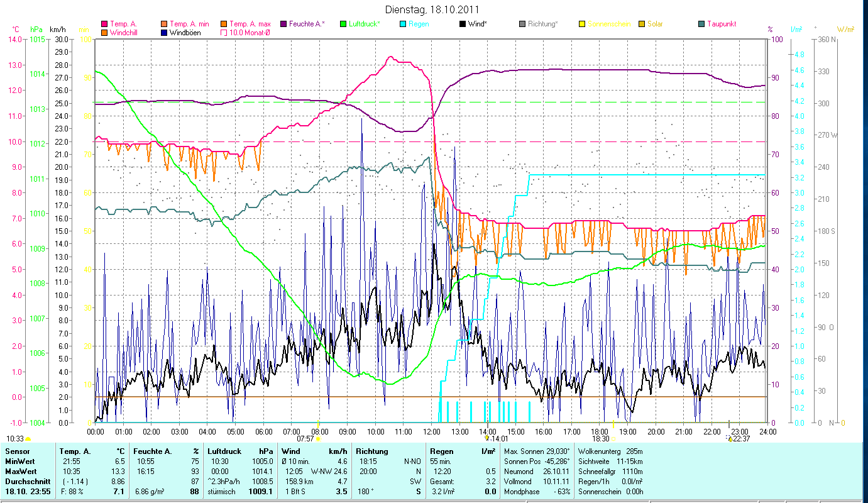
Task: Select the gray Richtung* legend swatch
Action: click(x=523, y=24)
